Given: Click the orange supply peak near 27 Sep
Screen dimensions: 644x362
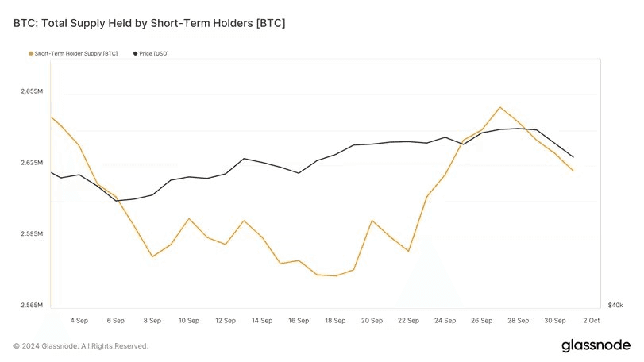Looking at the screenshot, I should pos(499,107).
